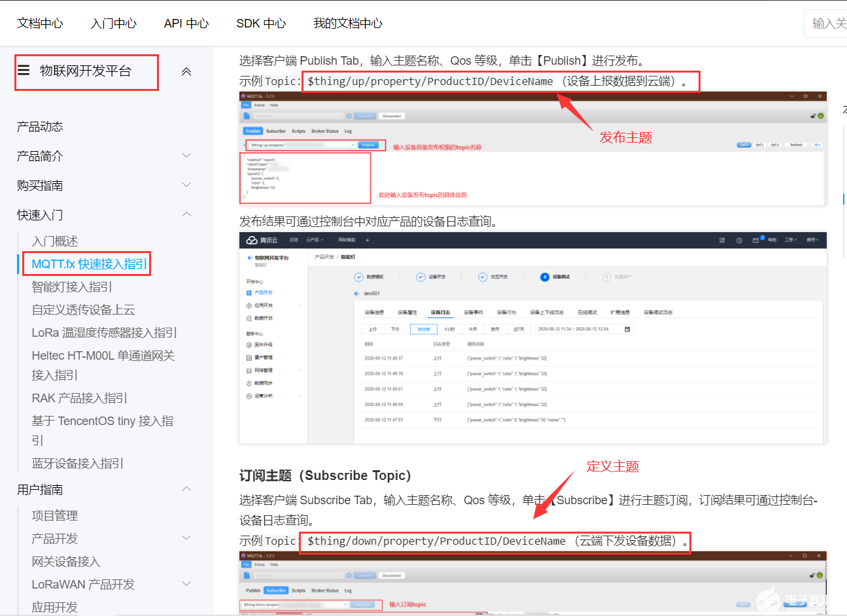Image resolution: width=847 pixels, height=616 pixels.
Task: Open the 入门中心 navigation item
Action: 114,24
